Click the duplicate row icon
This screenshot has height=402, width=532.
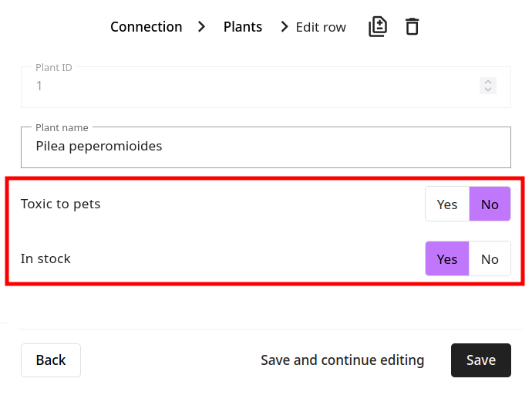[377, 27]
